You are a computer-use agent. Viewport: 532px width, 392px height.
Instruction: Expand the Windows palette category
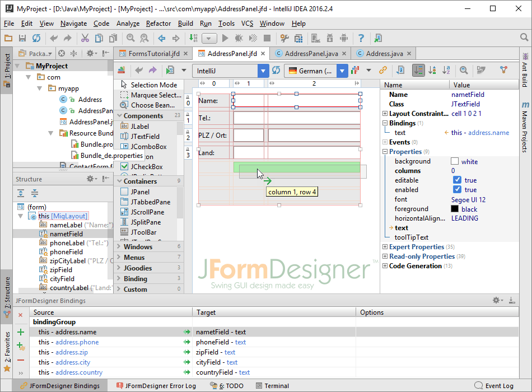[119, 246]
